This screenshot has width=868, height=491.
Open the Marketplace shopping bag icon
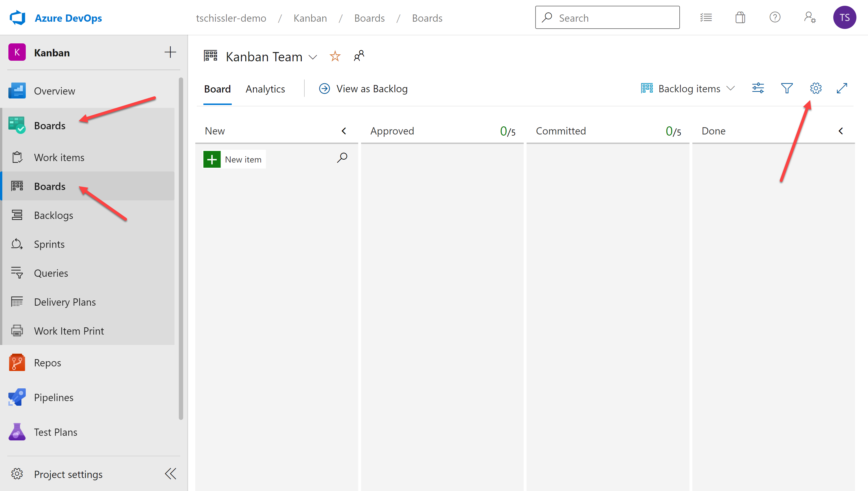coord(740,18)
